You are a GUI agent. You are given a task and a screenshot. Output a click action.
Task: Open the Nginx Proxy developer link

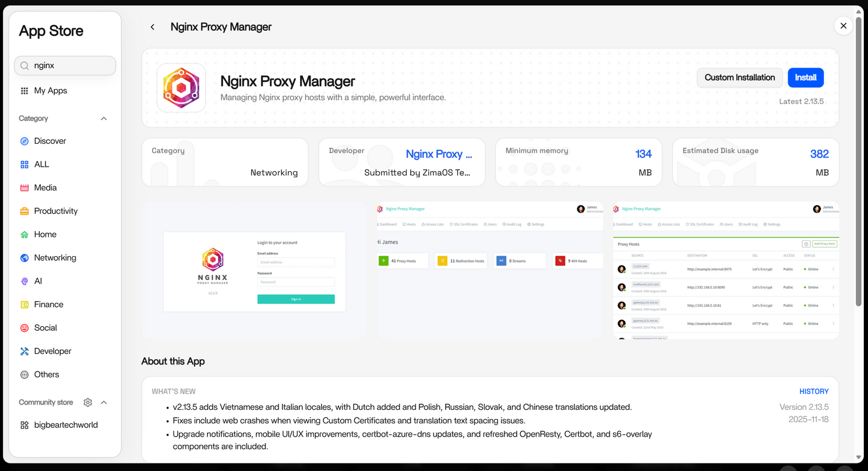pos(439,154)
